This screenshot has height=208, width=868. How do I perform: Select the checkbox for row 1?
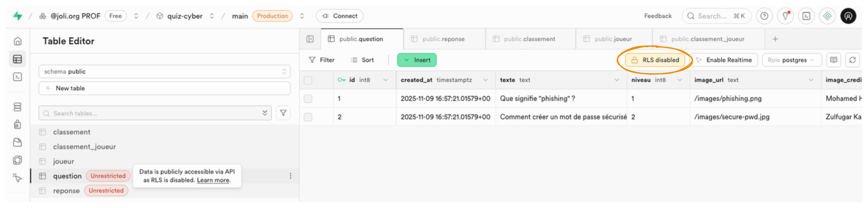click(308, 99)
